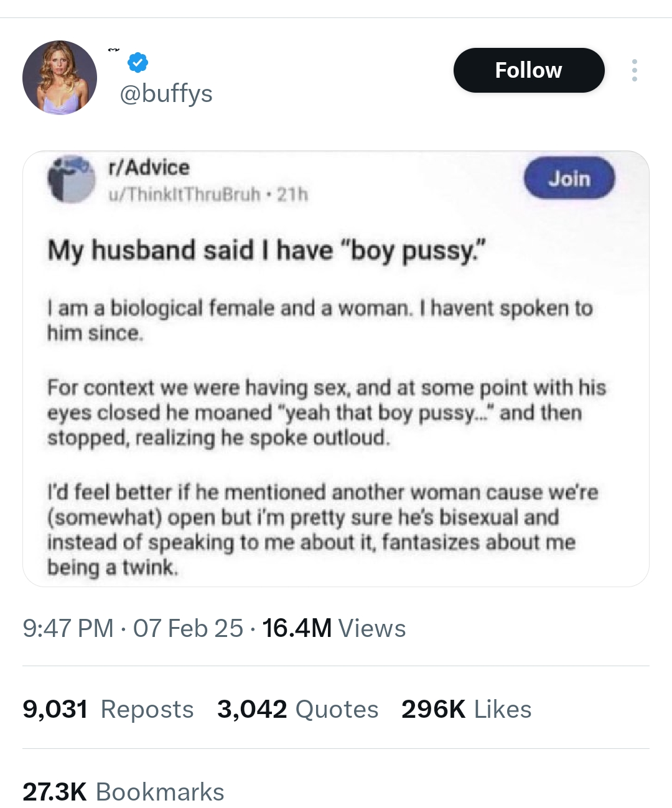
Task: Show the 296K Likes list
Action: [466, 709]
